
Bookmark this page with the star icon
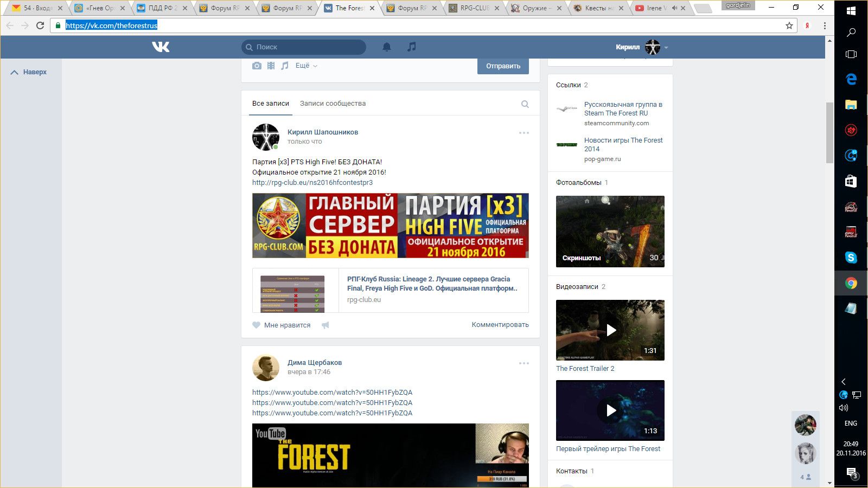(789, 25)
